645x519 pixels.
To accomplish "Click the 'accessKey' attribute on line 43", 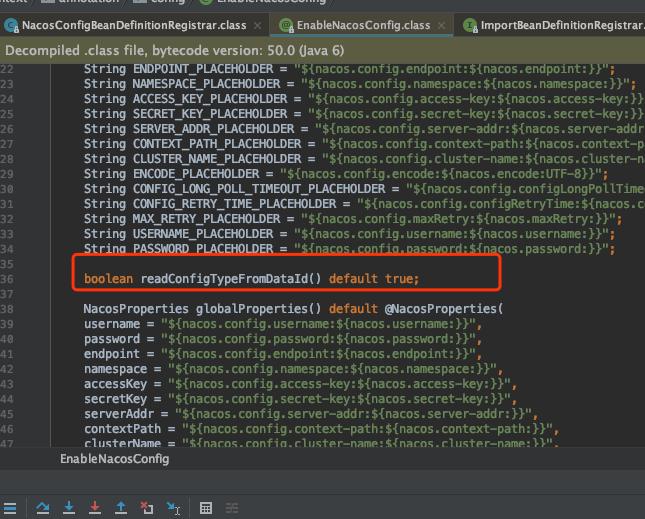I will tap(116, 384).
